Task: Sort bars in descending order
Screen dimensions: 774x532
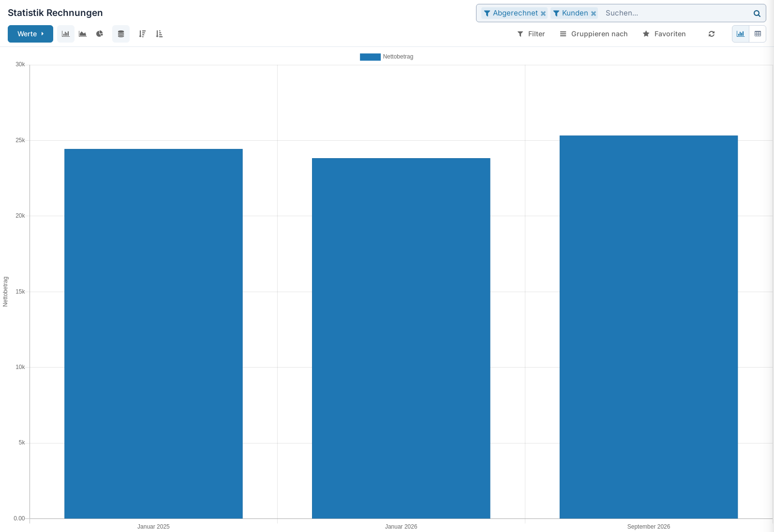Action: (x=142, y=34)
